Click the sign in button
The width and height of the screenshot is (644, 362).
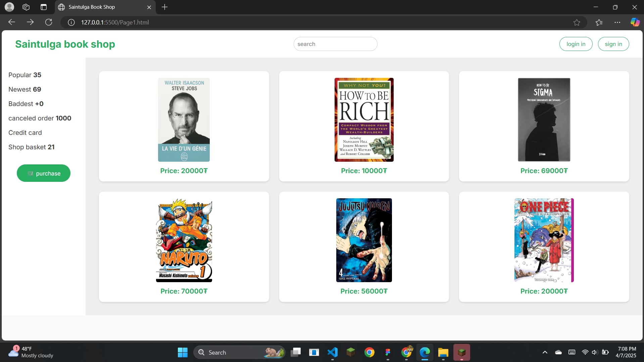(613, 44)
